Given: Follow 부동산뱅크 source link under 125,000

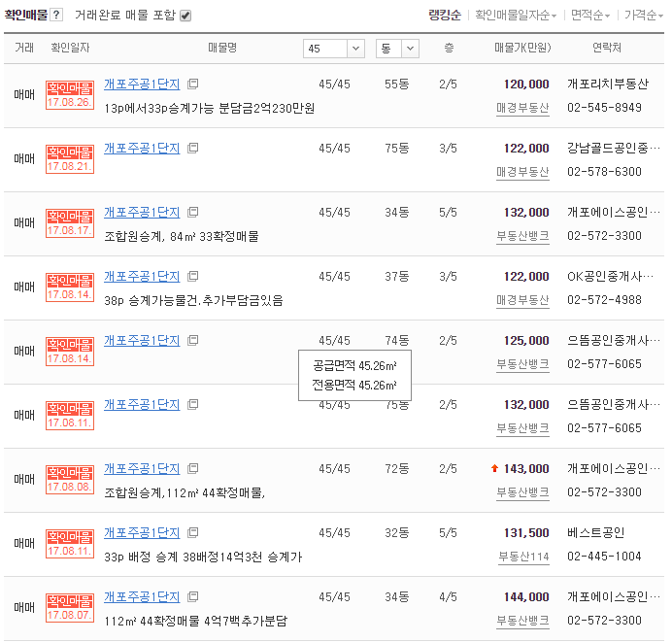Looking at the screenshot, I should [522, 364].
